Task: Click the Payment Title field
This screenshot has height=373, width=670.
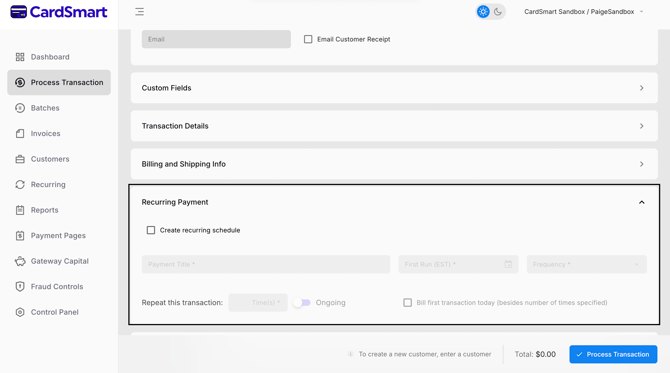Action: point(266,264)
